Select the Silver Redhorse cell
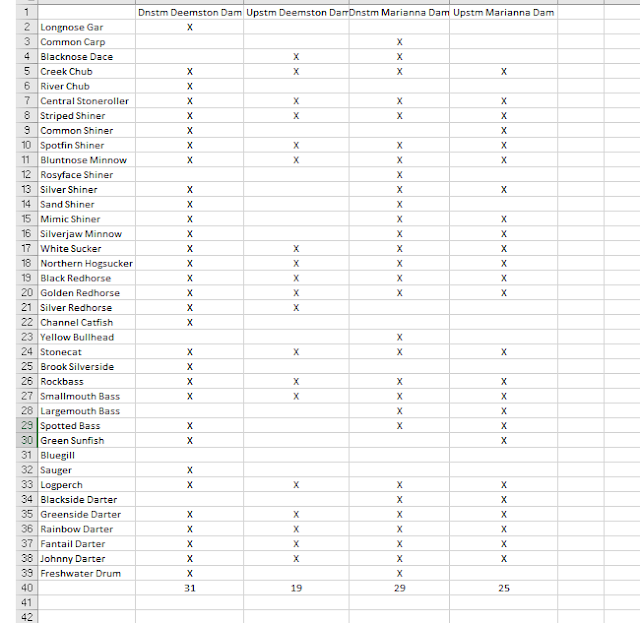 point(87,308)
